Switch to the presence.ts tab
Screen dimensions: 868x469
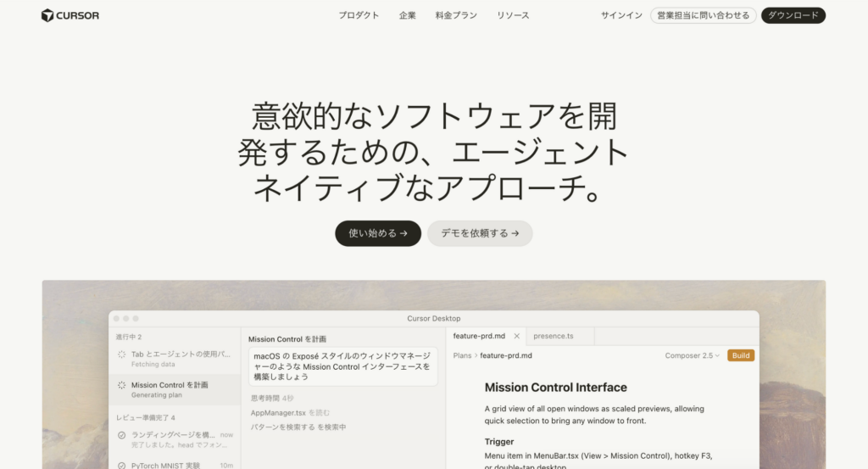click(553, 336)
